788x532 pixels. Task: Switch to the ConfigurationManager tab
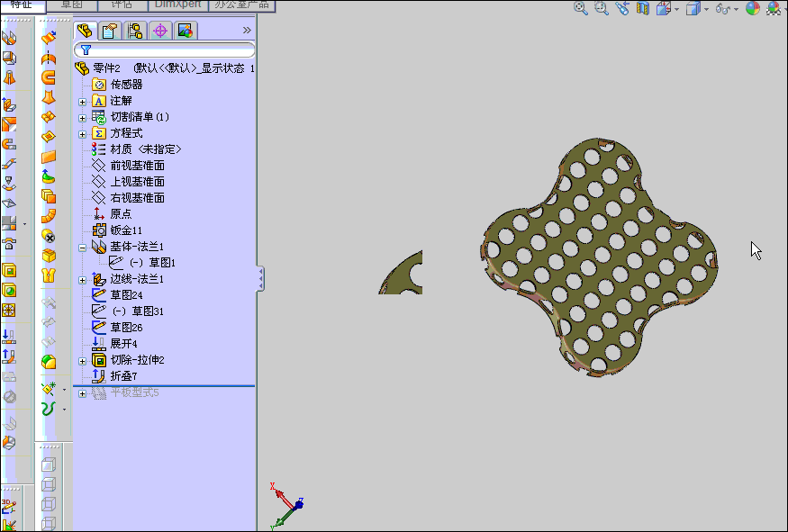tap(135, 31)
